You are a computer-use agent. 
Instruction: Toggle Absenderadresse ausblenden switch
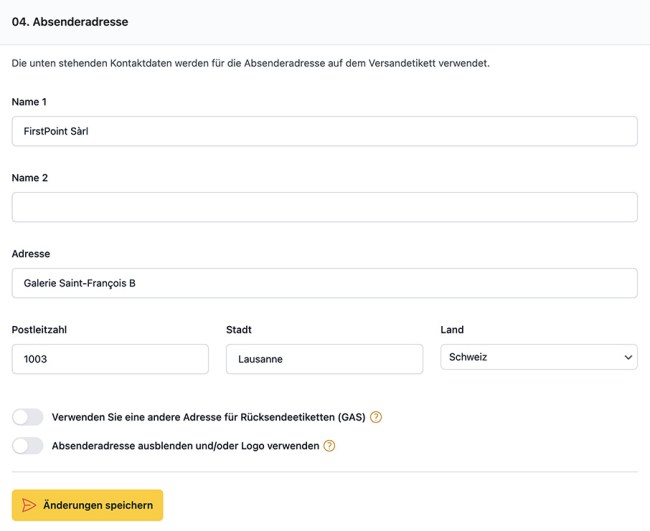[28, 446]
